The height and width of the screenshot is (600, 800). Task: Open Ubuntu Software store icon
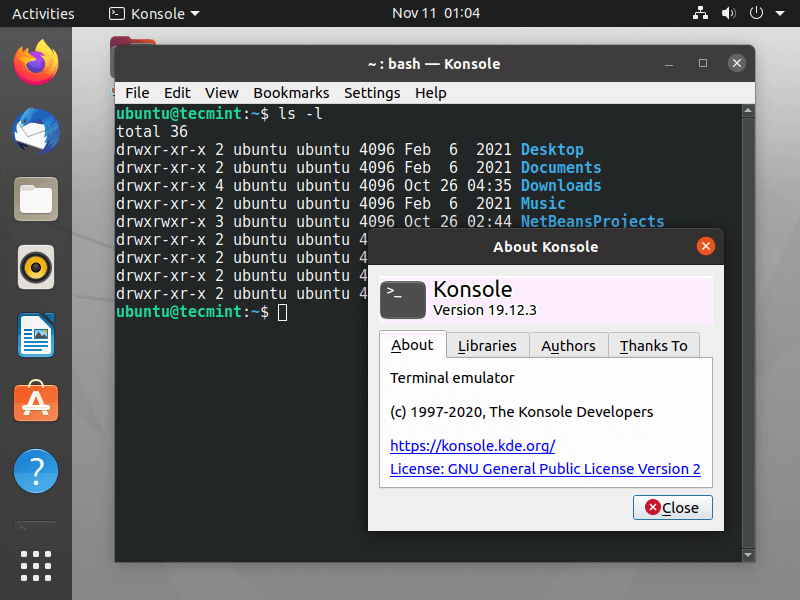(36, 402)
